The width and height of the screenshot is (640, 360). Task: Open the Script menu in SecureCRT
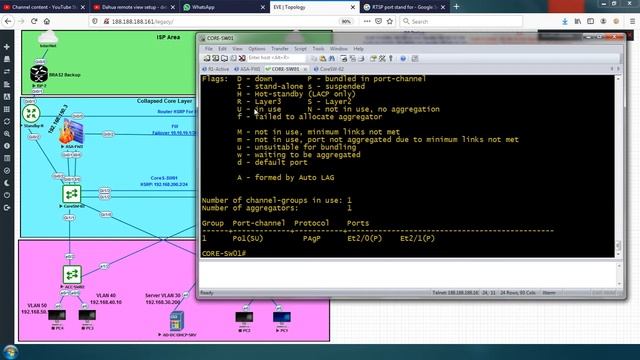300,49
